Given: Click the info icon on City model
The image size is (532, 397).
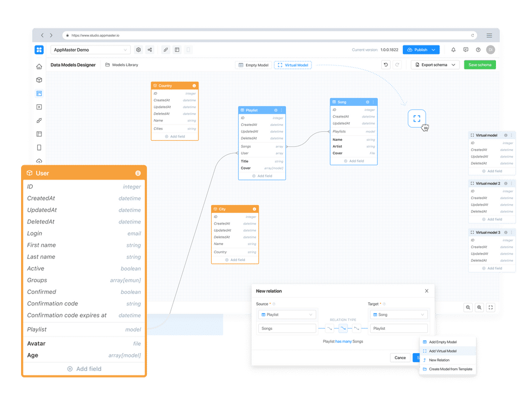Looking at the screenshot, I should [x=254, y=209].
